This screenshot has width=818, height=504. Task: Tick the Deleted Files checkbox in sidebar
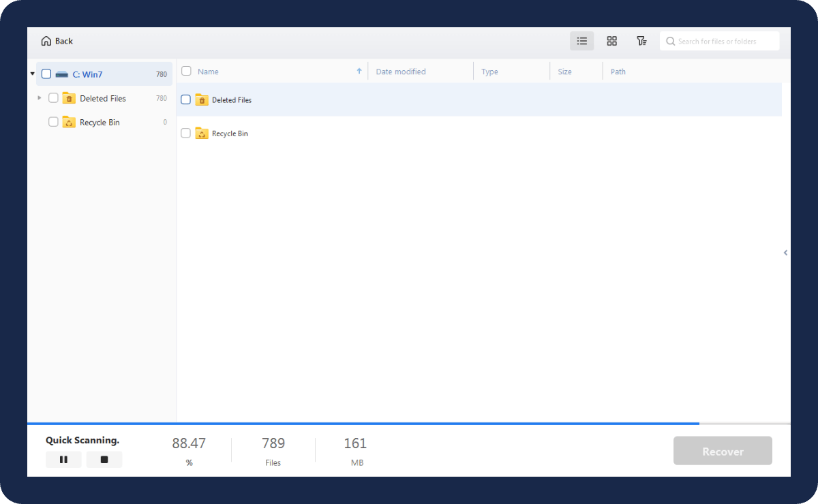[53, 98]
